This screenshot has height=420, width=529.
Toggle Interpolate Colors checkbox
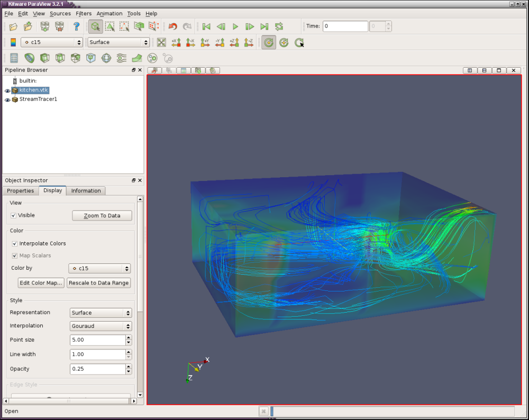coord(15,244)
